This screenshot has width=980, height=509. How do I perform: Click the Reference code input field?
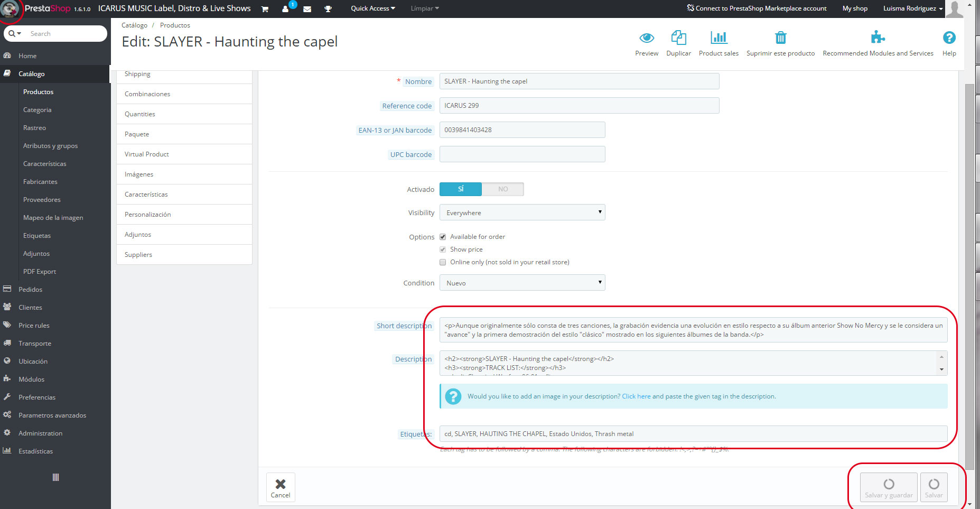point(579,106)
